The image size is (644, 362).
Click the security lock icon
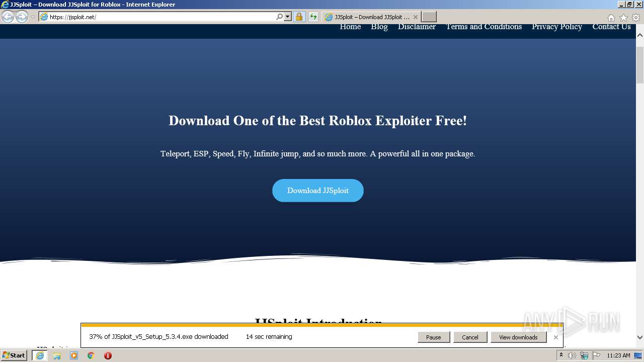299,17
